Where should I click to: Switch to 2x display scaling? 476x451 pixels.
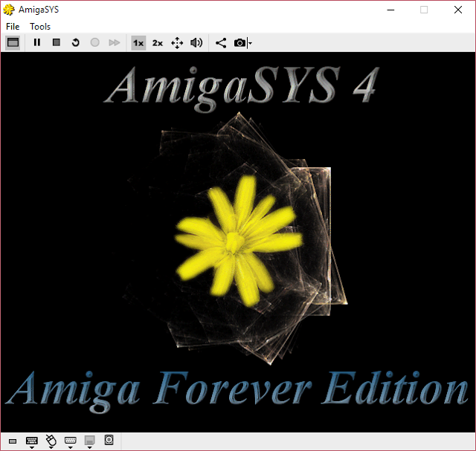pyautogui.click(x=158, y=43)
